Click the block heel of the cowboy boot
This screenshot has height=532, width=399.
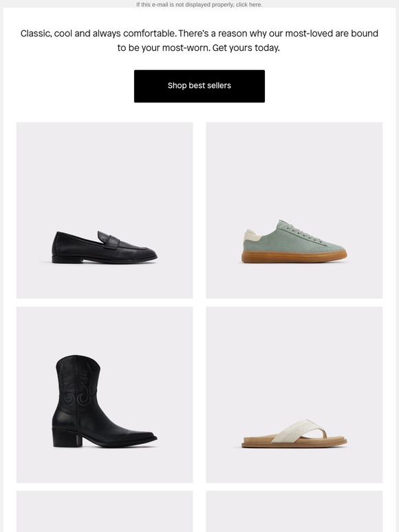pos(67,438)
